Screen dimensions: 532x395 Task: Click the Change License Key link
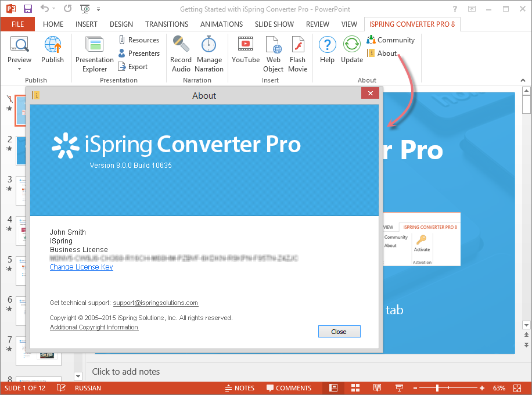(81, 267)
